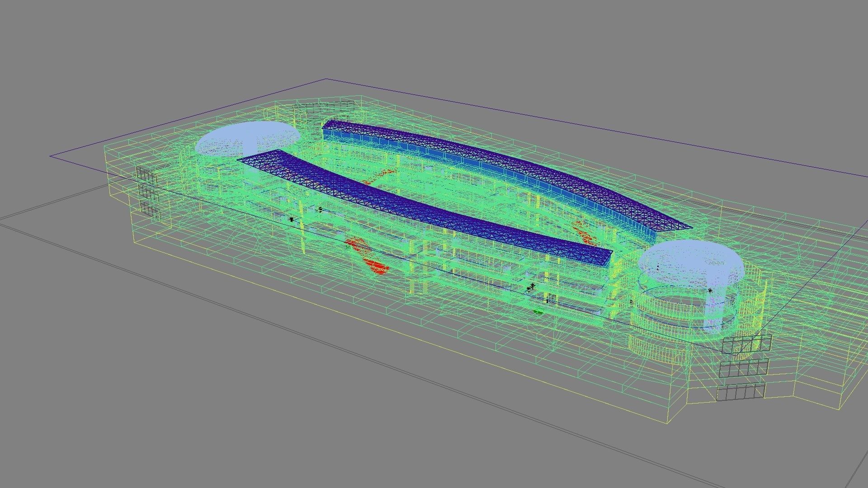Click the purple ground plane's top corner

click(x=326, y=80)
